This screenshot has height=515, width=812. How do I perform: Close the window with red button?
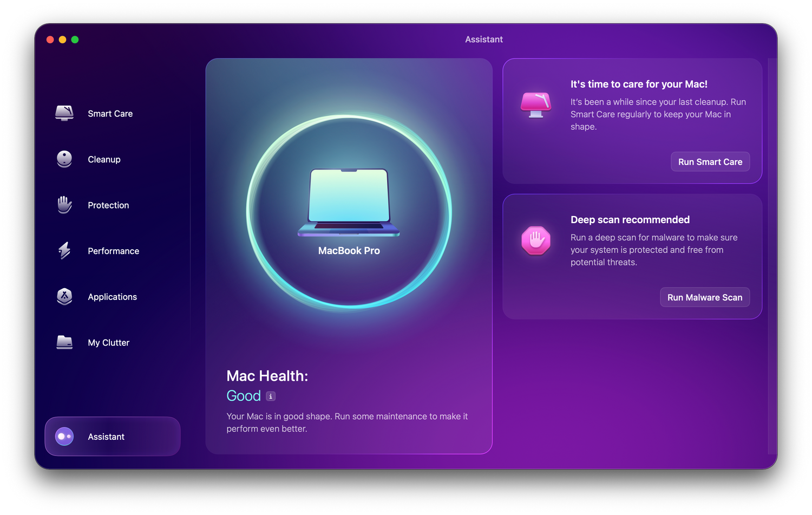(50, 40)
